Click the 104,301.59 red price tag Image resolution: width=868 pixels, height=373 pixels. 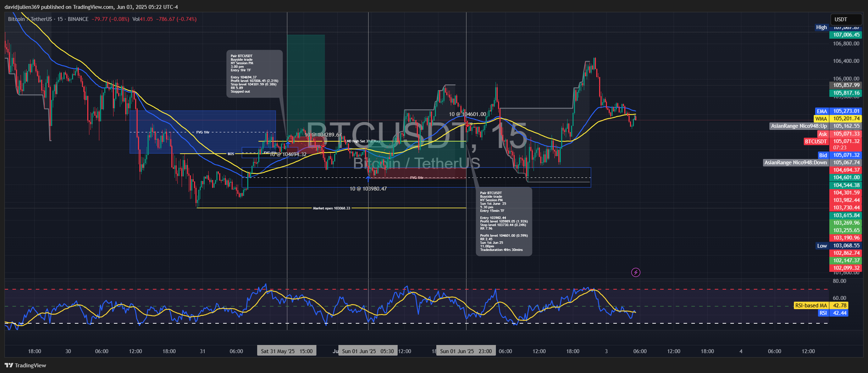(x=846, y=193)
